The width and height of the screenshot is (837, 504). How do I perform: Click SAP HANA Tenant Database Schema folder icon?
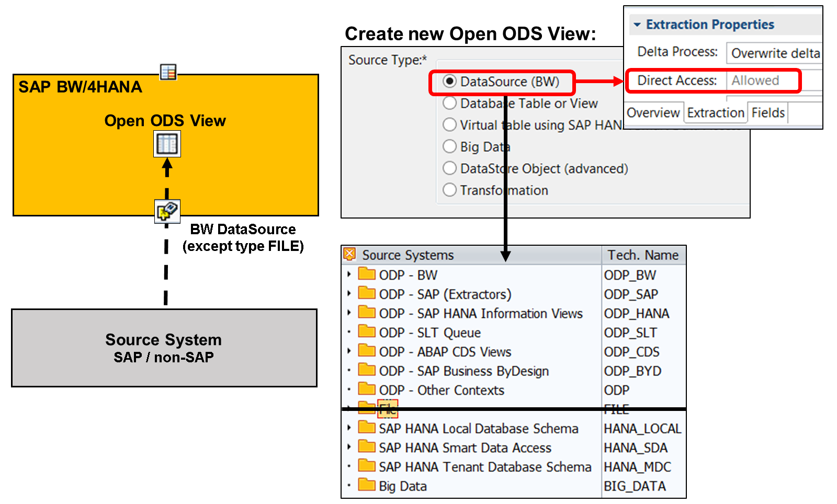coord(367,465)
